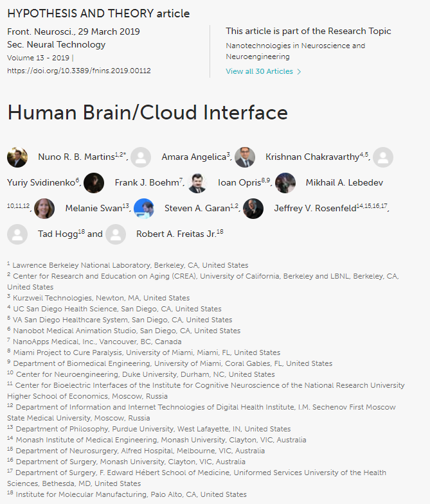
Task: Click the HYPOTHESIS AND THEORY article heading
Action: coord(98,13)
